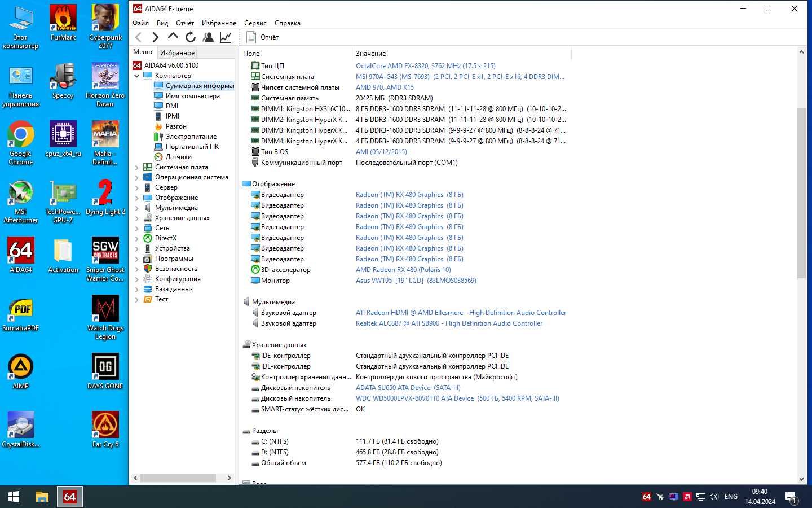Open the Файл menu

[x=140, y=23]
